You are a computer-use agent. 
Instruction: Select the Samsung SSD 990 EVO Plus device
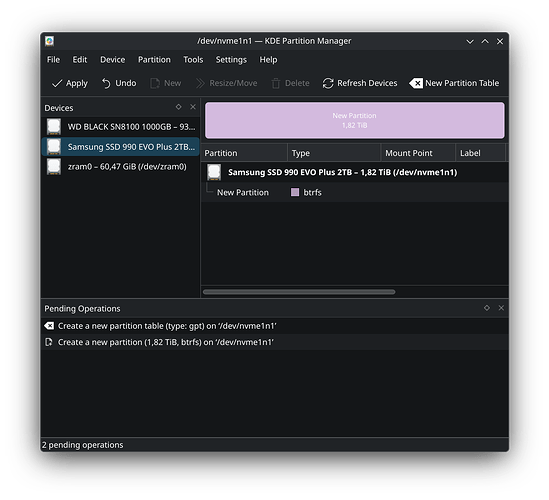coord(120,147)
